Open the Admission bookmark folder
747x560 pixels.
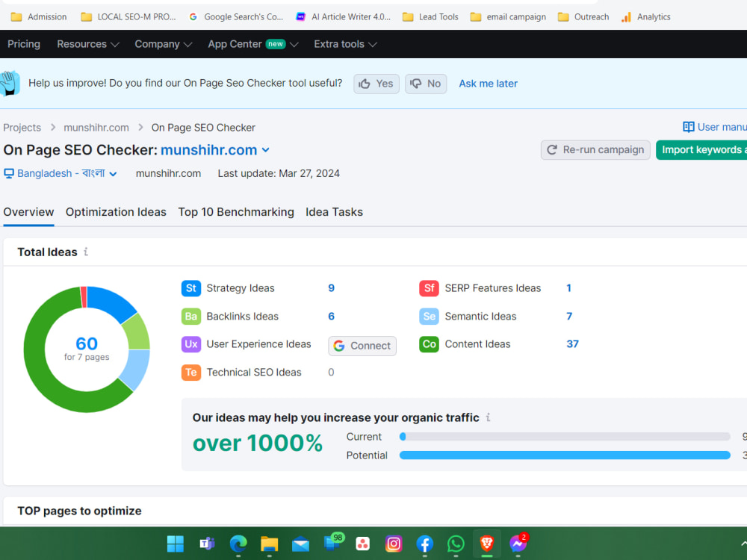coord(39,16)
